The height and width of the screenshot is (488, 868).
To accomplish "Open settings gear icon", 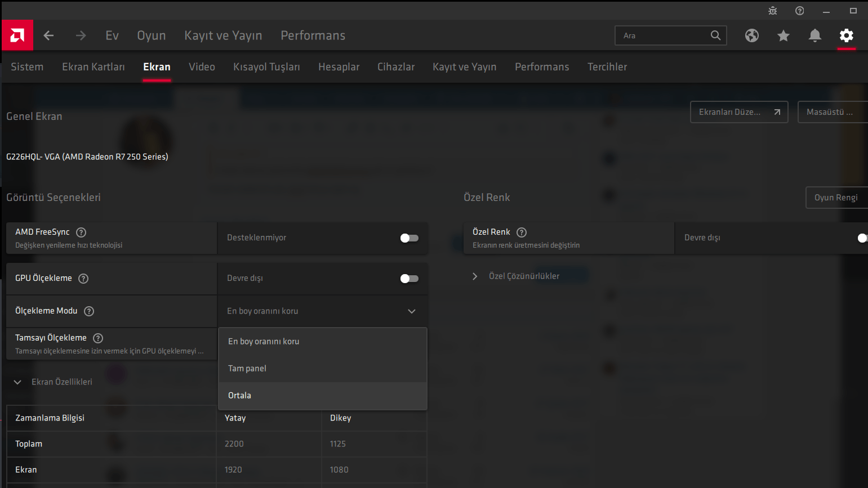I will [x=847, y=35].
